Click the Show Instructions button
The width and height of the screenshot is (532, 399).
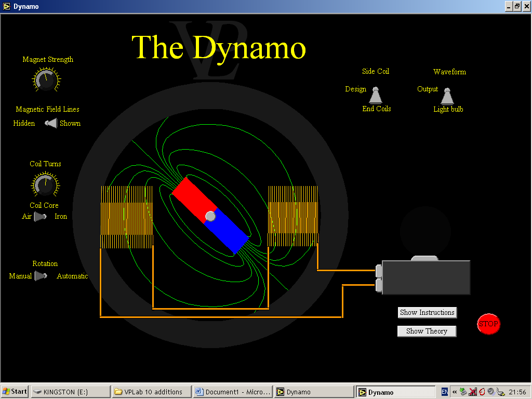click(427, 313)
